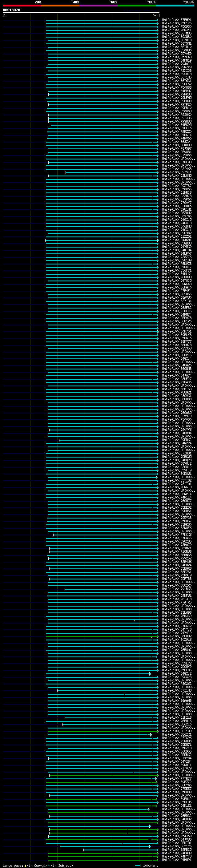Select hit UniRef100_Q75EE7

tap(176, 789)
